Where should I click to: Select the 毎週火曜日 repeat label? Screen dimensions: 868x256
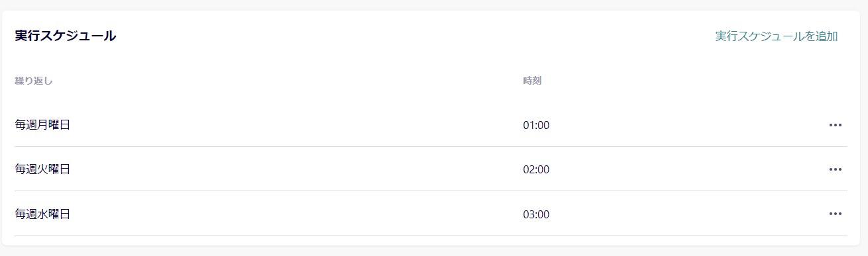click(x=42, y=169)
